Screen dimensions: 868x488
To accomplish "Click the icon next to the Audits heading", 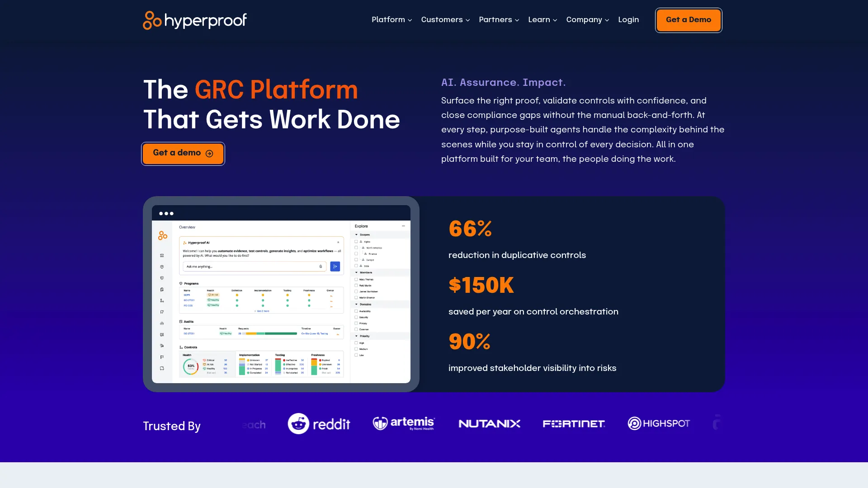I will (181, 322).
